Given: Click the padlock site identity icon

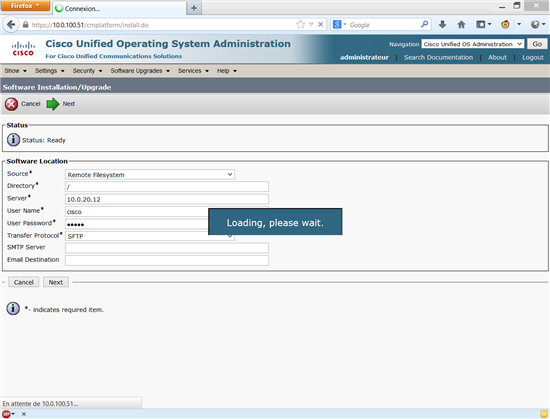Looking at the screenshot, I should tap(25, 25).
